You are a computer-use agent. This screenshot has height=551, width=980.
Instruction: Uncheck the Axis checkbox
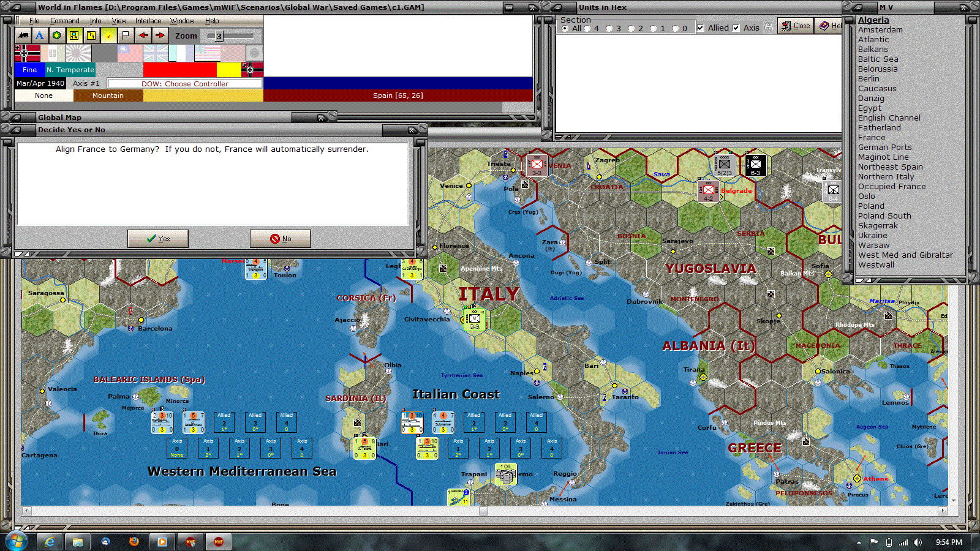point(736,28)
